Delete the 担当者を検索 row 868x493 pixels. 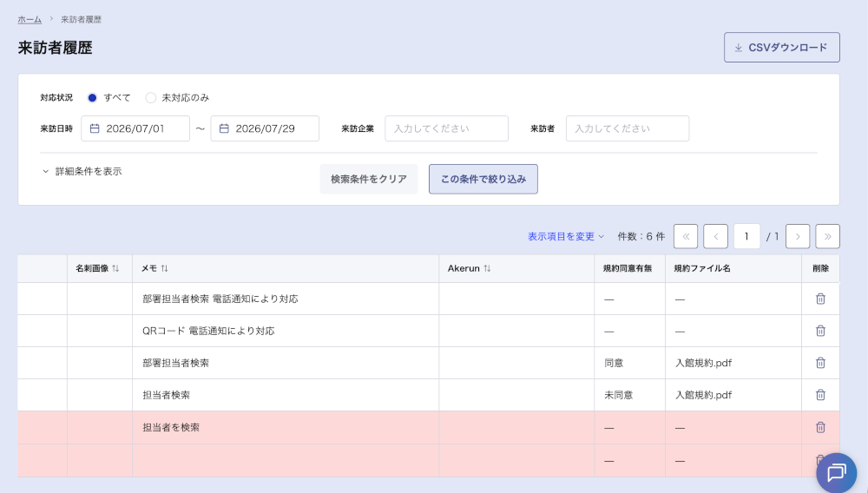click(x=820, y=427)
